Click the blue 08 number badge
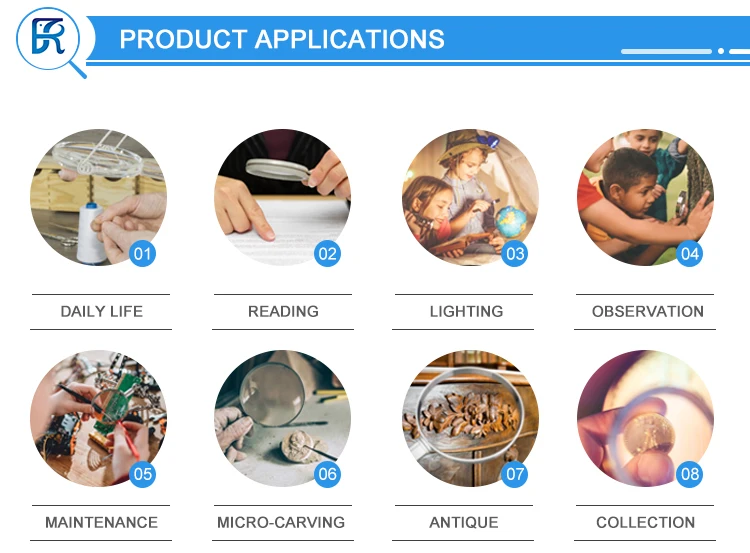Image resolution: width=750 pixels, height=553 pixels. [690, 474]
